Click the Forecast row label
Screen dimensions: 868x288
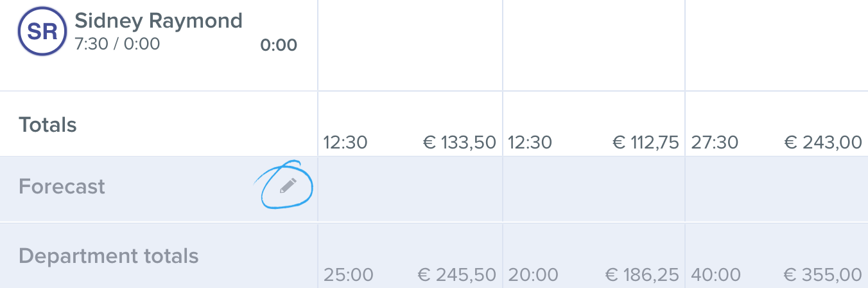62,186
